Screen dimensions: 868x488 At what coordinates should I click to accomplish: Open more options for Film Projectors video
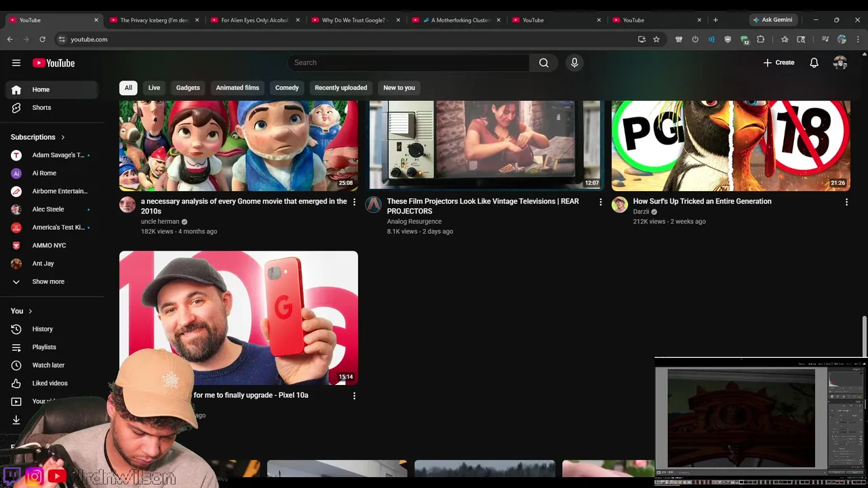point(600,202)
